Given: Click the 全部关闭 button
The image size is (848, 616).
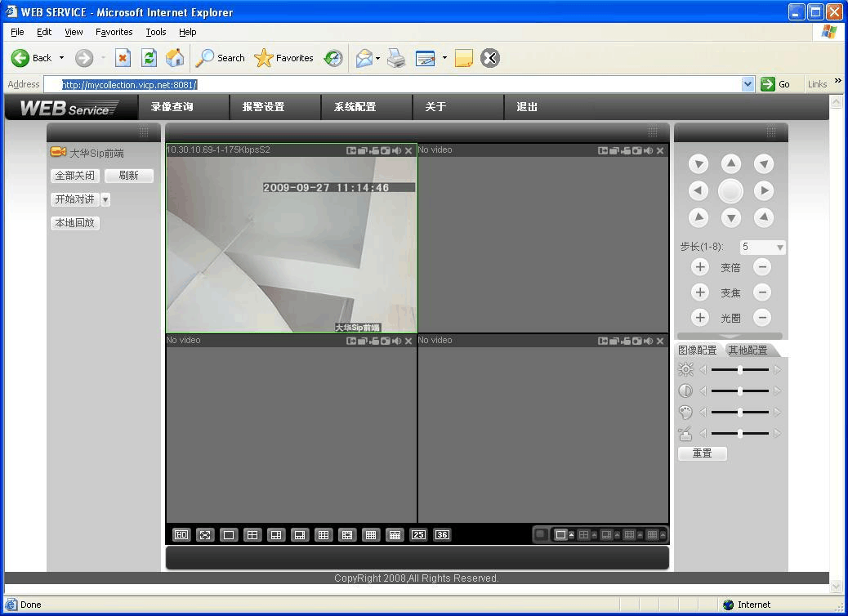Looking at the screenshot, I should (x=74, y=176).
